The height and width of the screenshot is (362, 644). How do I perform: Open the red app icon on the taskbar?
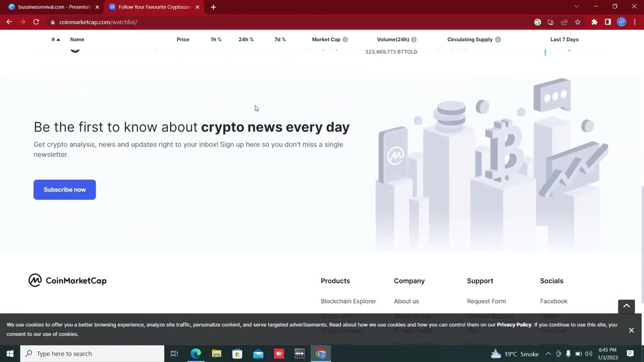tap(279, 353)
